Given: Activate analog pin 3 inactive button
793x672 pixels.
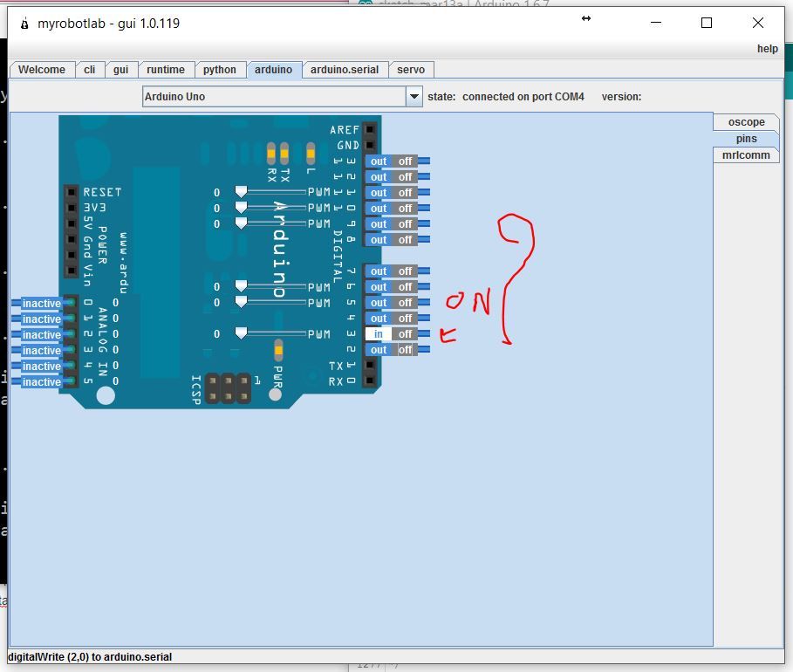Looking at the screenshot, I should (42, 350).
